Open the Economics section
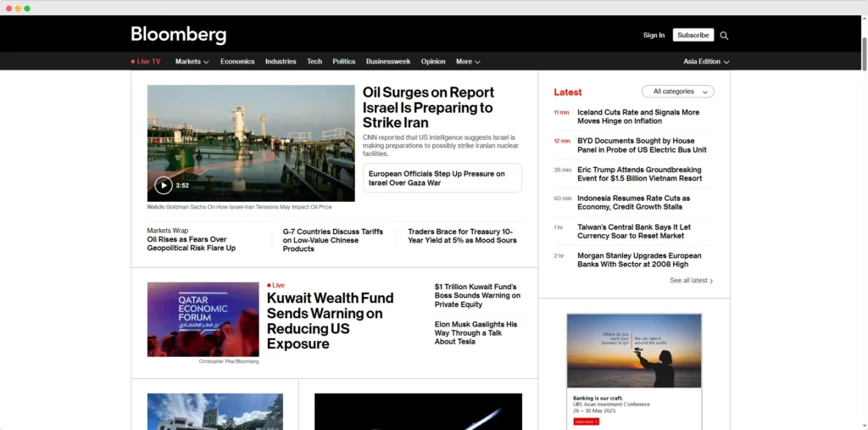This screenshot has height=430, width=868. coord(237,62)
